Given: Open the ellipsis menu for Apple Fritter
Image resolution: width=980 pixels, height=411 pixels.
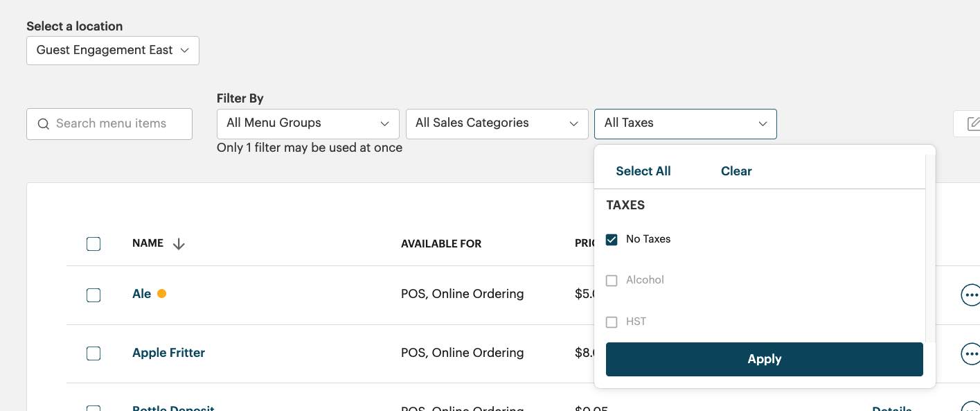Looking at the screenshot, I should (x=971, y=353).
